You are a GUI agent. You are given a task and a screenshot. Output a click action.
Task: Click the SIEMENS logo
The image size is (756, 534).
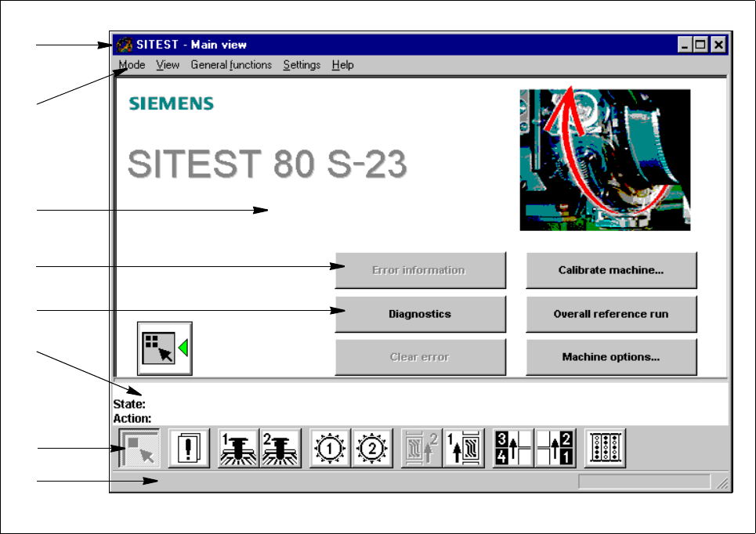click(171, 103)
